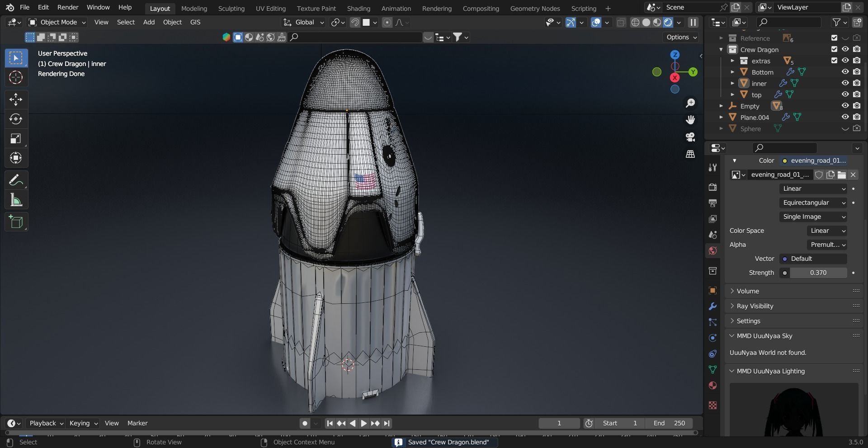This screenshot has height=448, width=868.
Task: Hide the inner object in viewport
Action: 845,83
